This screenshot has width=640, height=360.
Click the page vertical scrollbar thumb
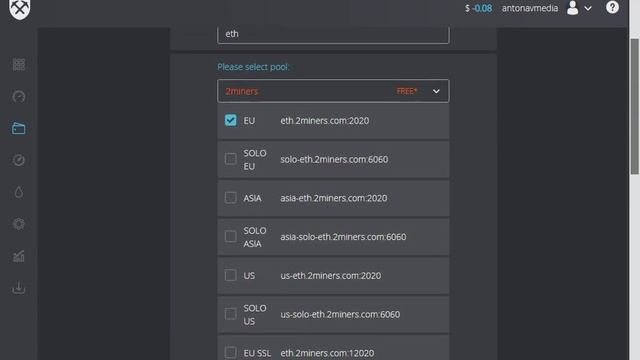(x=635, y=106)
